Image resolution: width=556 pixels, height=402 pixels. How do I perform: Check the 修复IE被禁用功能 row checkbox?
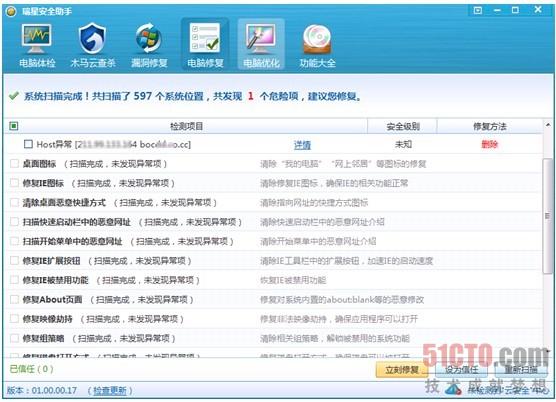tap(15, 280)
